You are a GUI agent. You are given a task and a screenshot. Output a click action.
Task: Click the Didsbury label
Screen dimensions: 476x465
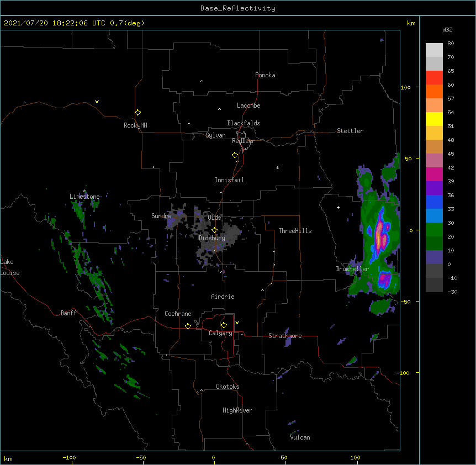pos(212,238)
